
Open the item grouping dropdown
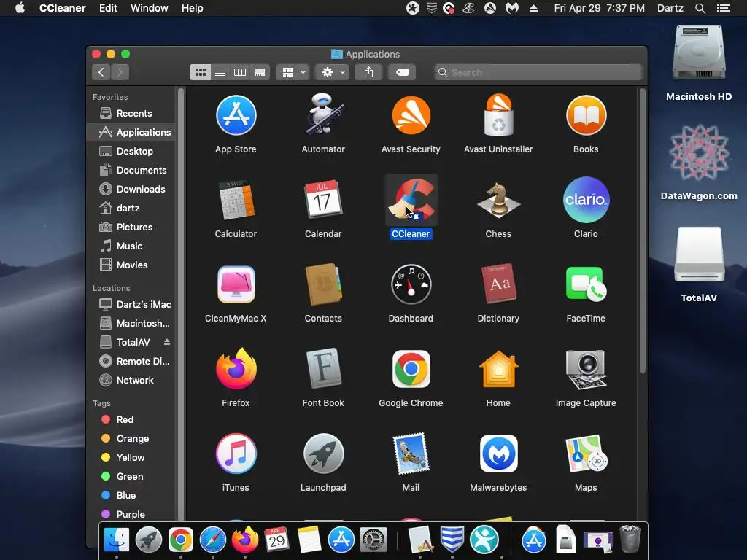tap(293, 72)
